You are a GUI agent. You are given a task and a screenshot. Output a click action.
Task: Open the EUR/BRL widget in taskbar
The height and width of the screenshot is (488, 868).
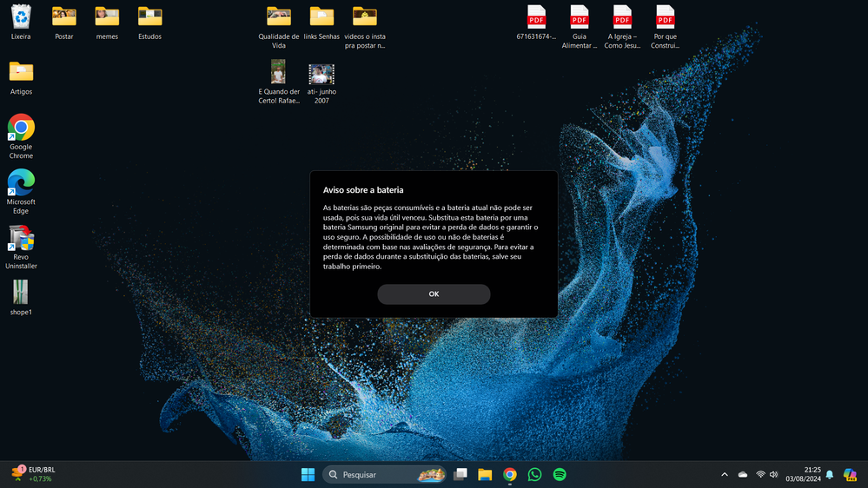pos(33,474)
